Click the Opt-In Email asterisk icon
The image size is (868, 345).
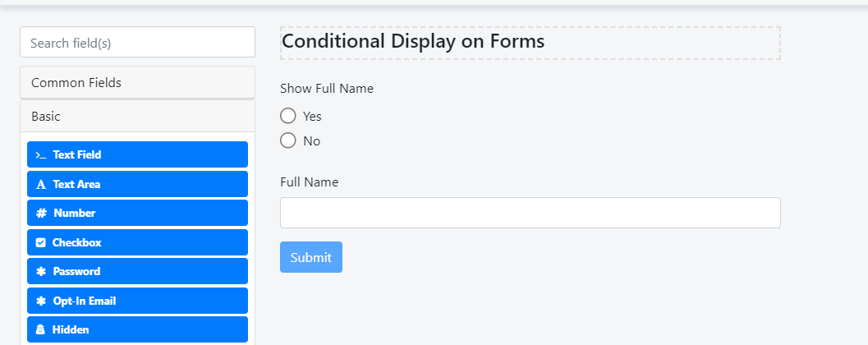[41, 301]
